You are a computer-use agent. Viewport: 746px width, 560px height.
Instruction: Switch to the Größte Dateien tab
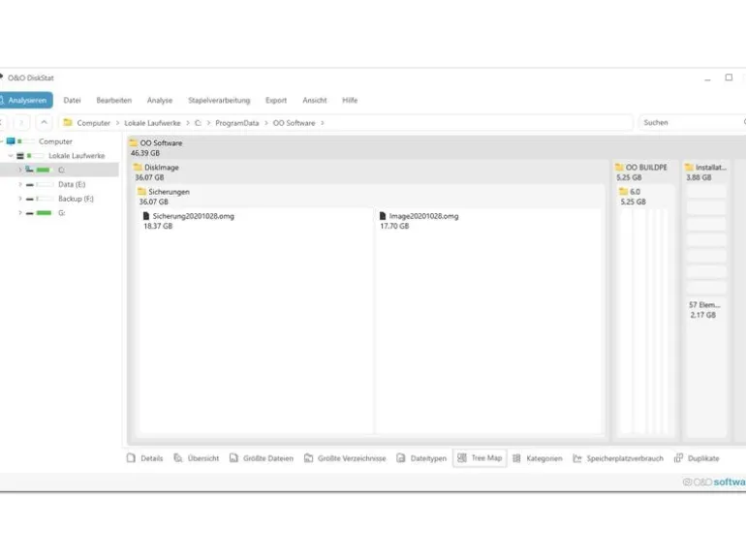pos(262,458)
